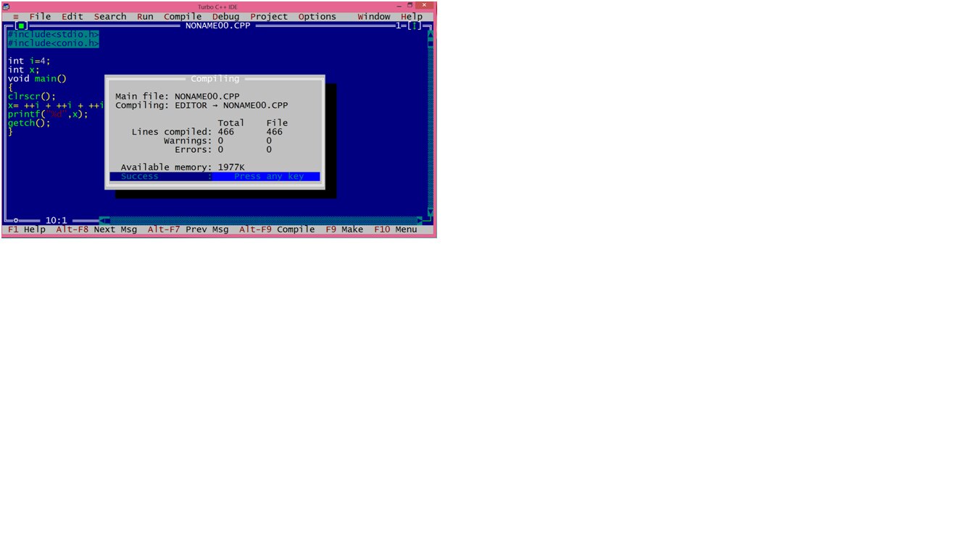The width and height of the screenshot is (980, 533).
Task: Click F10 Menu in the status line
Action: [x=396, y=230]
